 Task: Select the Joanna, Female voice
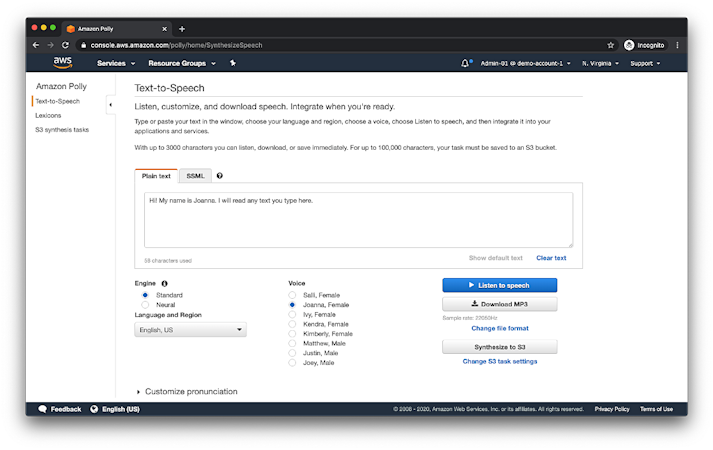click(292, 305)
